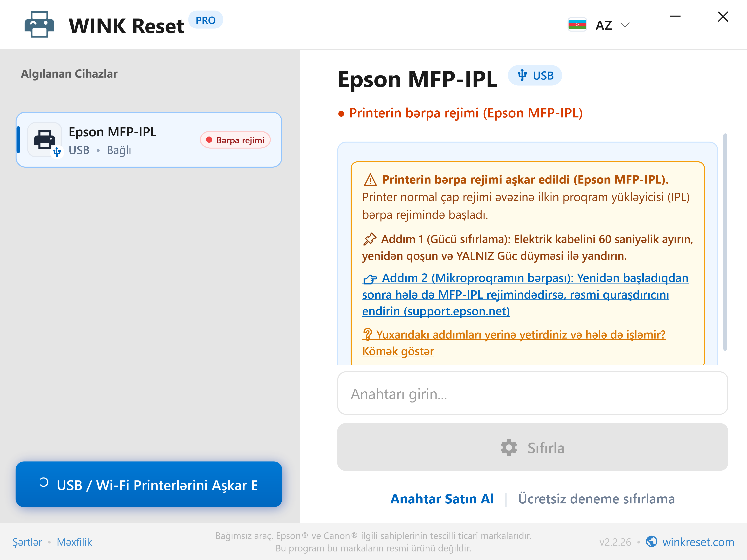Image resolution: width=747 pixels, height=560 pixels.
Task: Open the winkreset.com website link
Action: 698,542
